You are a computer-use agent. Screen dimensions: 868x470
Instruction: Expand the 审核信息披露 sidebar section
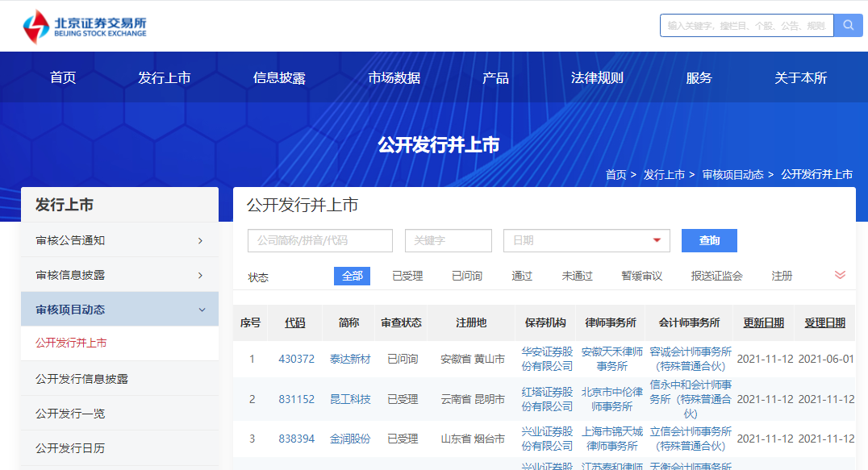pos(119,275)
